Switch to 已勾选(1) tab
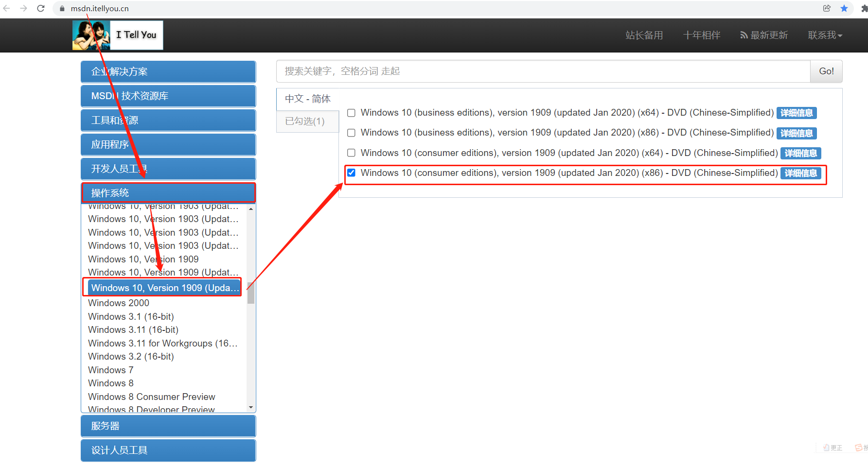 pos(308,121)
